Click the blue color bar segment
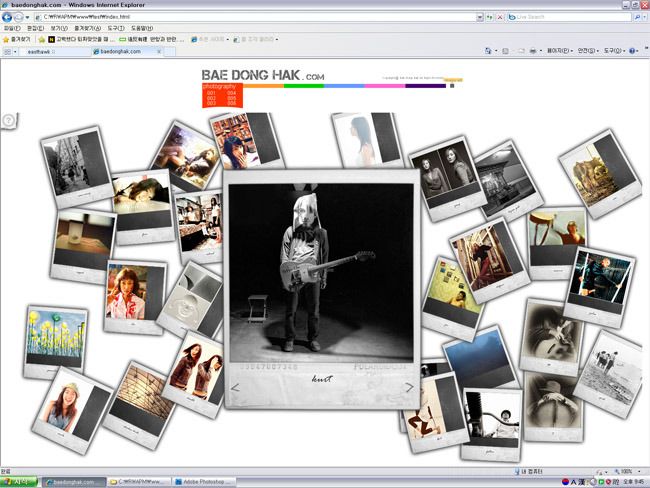650x488 pixels. coord(344,86)
